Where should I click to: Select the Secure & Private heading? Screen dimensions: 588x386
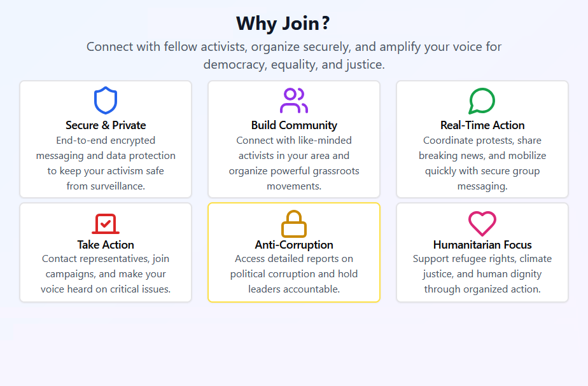tap(106, 125)
